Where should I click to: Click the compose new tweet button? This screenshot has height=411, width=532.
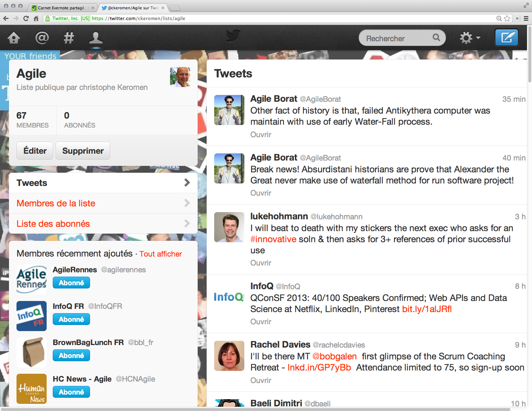tap(506, 37)
